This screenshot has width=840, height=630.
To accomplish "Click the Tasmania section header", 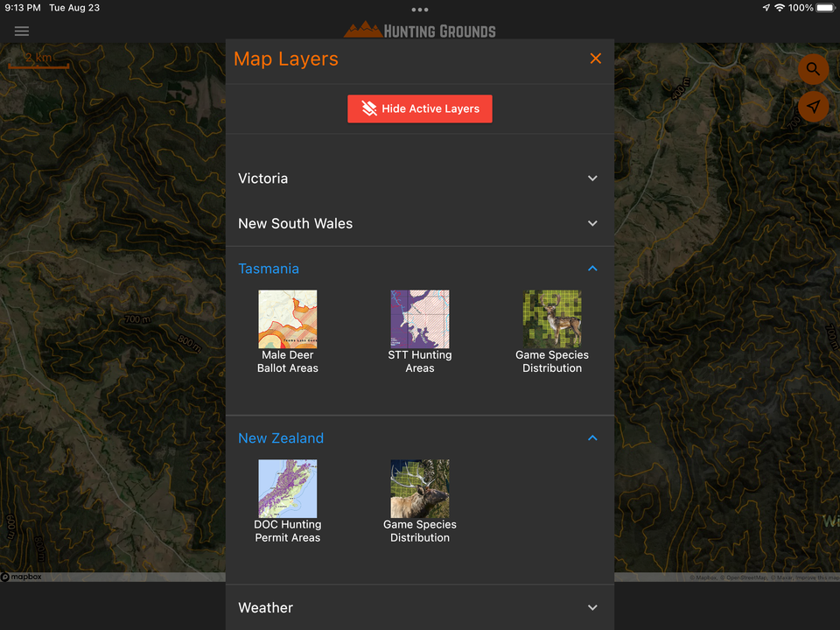I will [x=269, y=269].
